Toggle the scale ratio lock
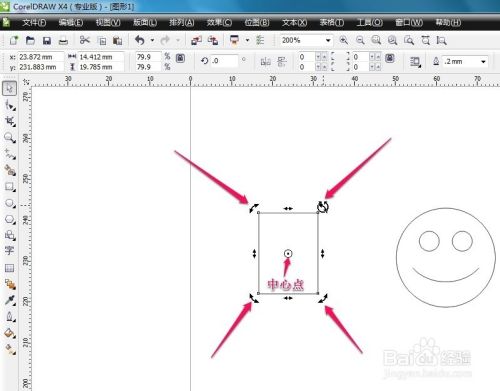 tap(180, 58)
